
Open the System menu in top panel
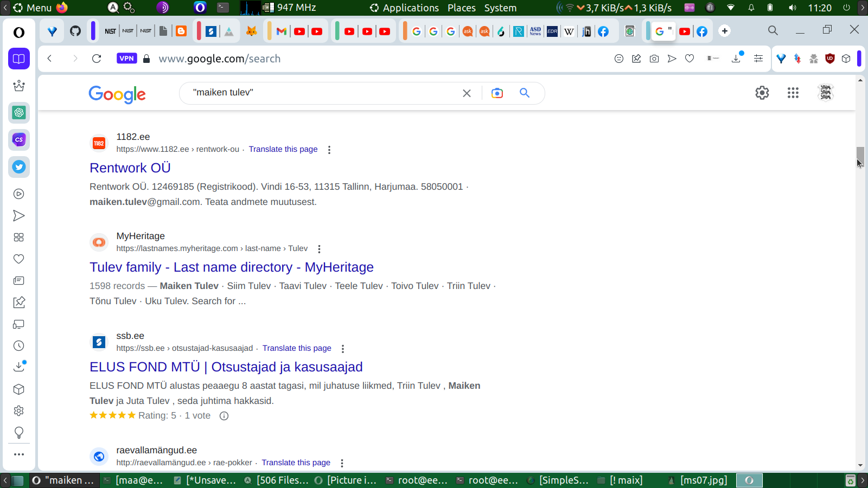point(500,8)
